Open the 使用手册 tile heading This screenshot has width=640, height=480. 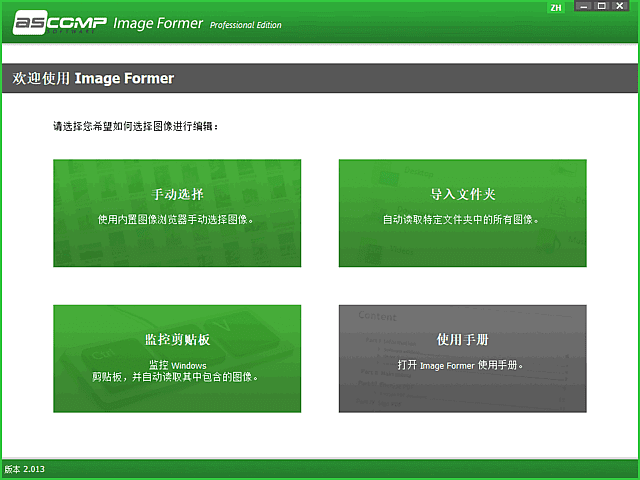[x=462, y=339]
